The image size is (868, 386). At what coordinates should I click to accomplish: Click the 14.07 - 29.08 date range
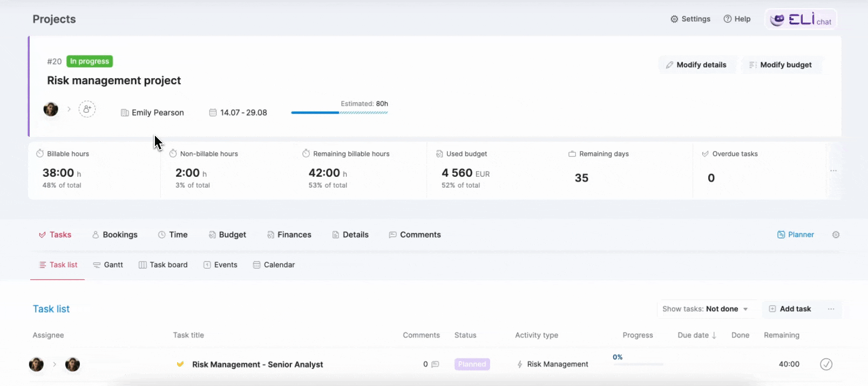coord(243,113)
